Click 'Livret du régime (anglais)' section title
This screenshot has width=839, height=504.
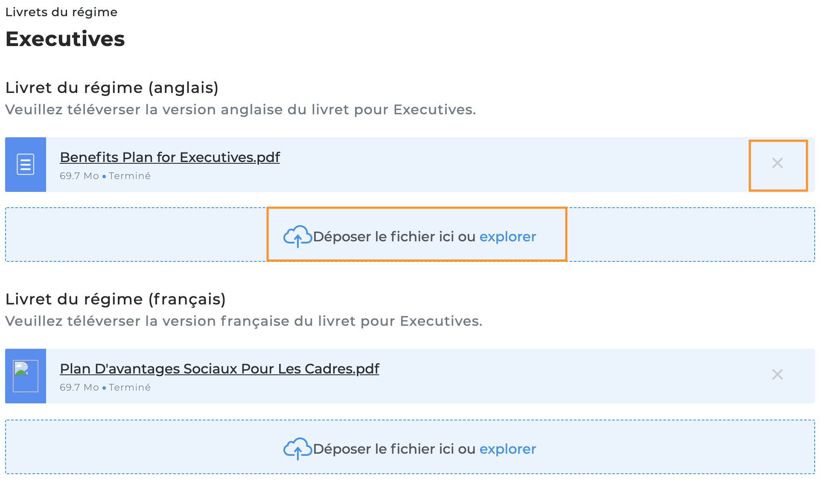pos(112,88)
